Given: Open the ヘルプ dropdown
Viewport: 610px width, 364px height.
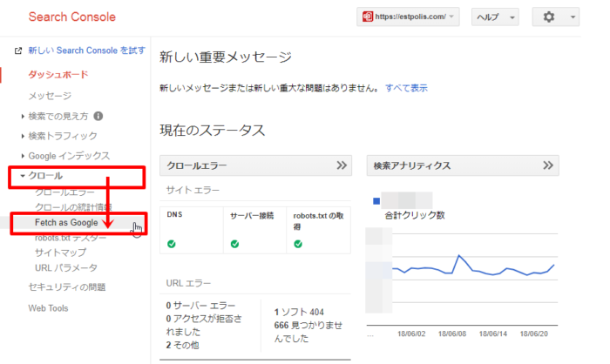Looking at the screenshot, I should click(495, 17).
